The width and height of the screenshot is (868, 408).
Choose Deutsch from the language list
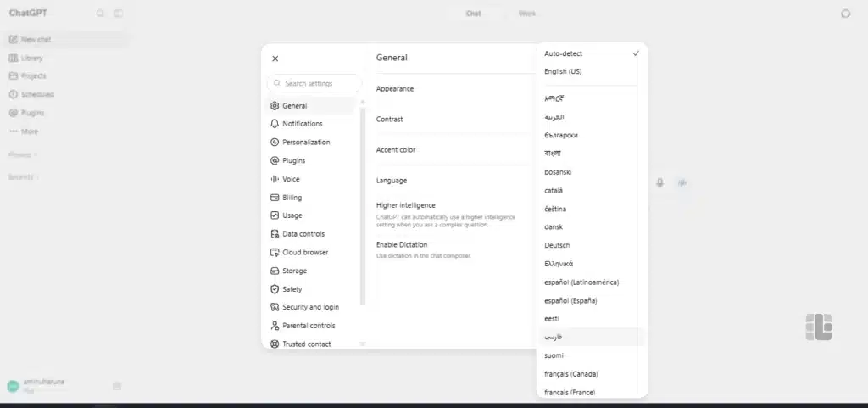(x=591, y=245)
